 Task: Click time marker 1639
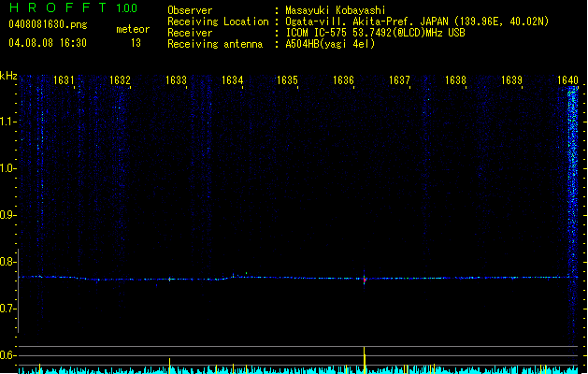511,80
